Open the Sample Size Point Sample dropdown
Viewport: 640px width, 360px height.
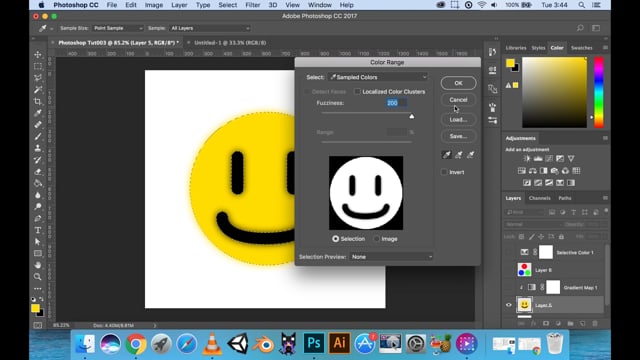click(x=118, y=28)
